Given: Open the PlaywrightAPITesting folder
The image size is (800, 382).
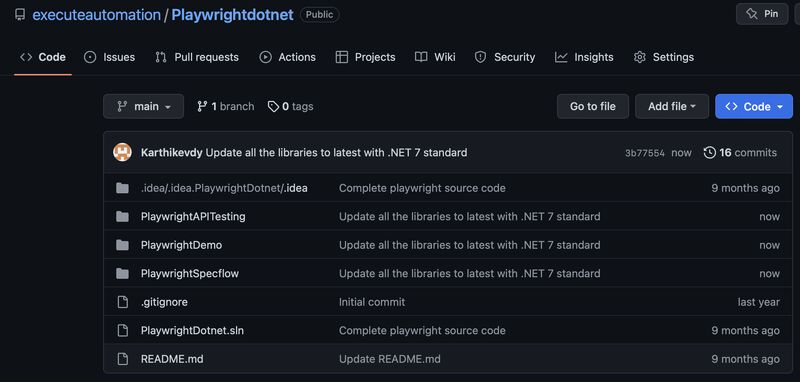Looking at the screenshot, I should click(x=193, y=217).
